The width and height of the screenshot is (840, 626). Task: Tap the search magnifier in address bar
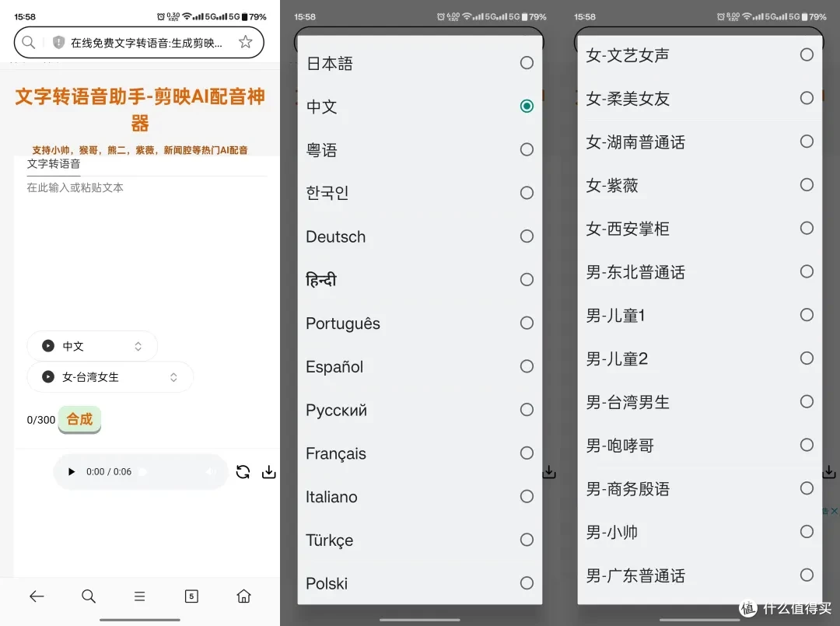click(29, 42)
